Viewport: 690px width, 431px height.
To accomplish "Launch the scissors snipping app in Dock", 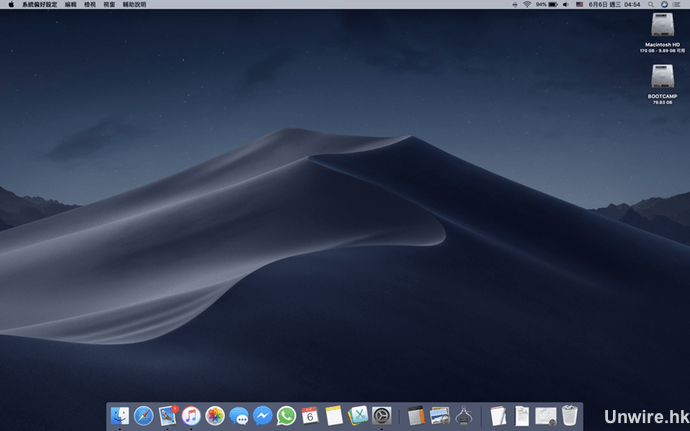I will pos(358,416).
